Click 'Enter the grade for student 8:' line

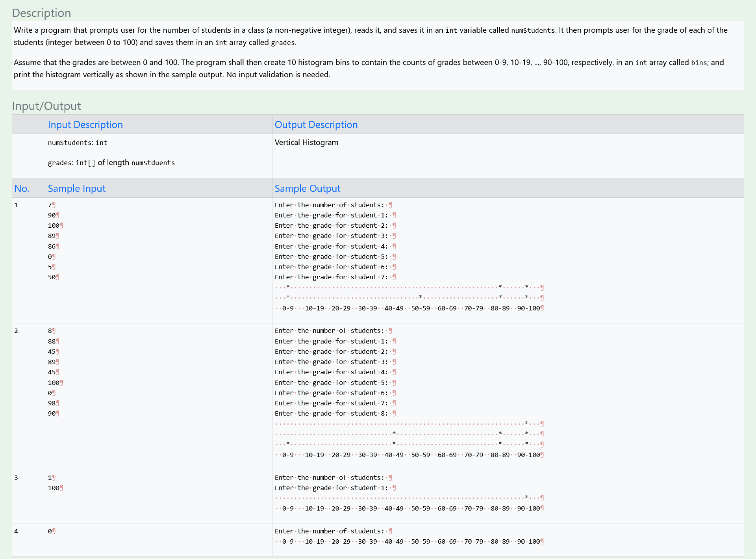coord(331,413)
